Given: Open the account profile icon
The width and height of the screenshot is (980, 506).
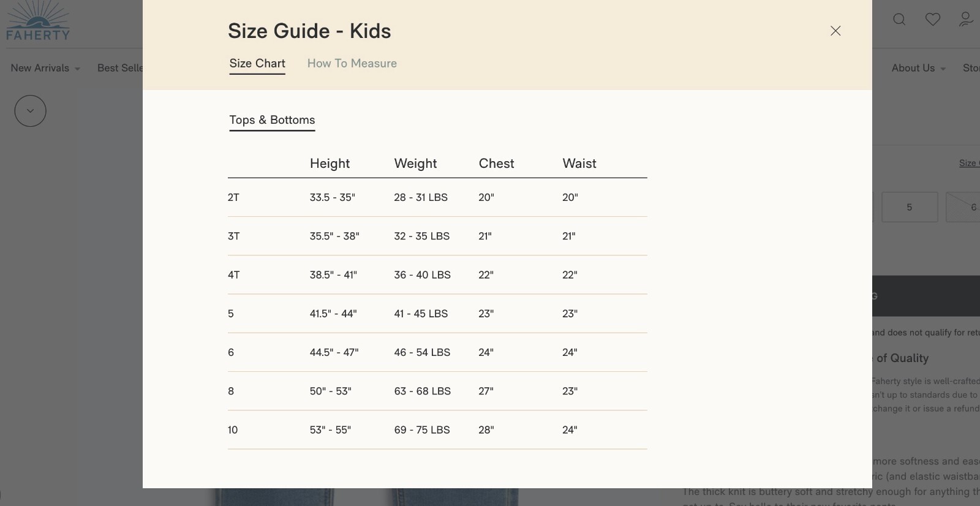Looking at the screenshot, I should (966, 20).
